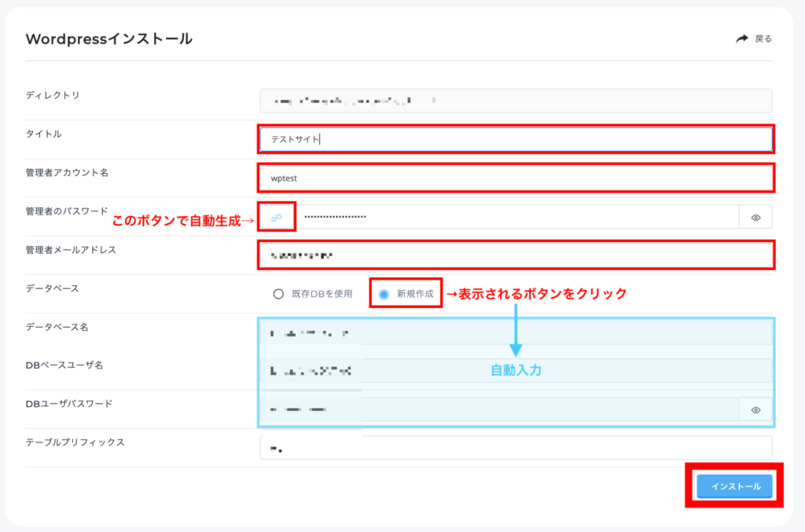Click the 戻る back arrow icon

coord(742,39)
